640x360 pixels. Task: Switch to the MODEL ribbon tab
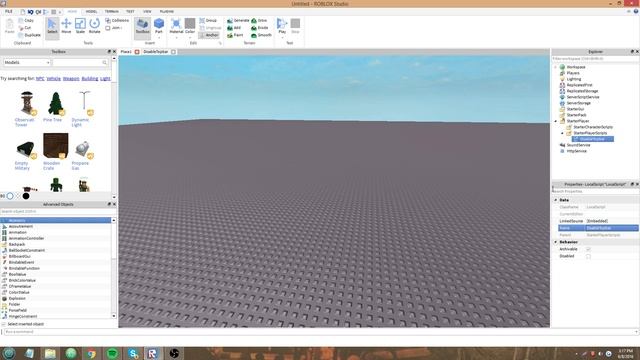point(91,11)
